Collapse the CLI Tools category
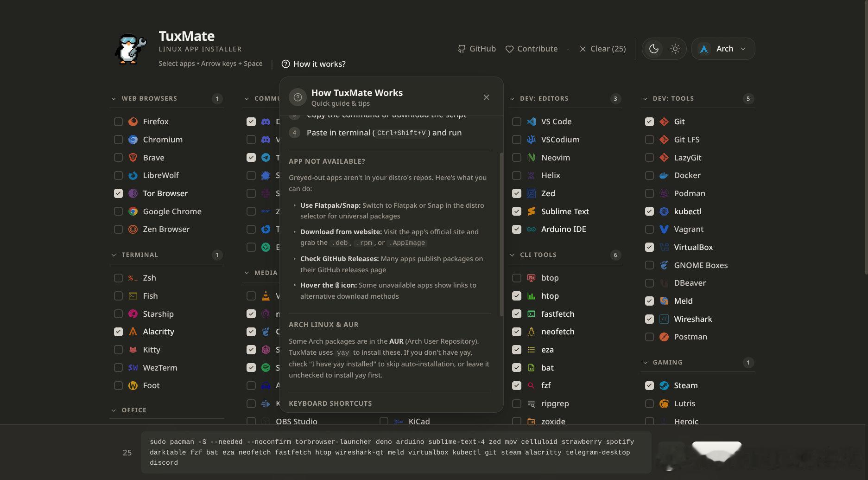The image size is (868, 480). point(565,255)
